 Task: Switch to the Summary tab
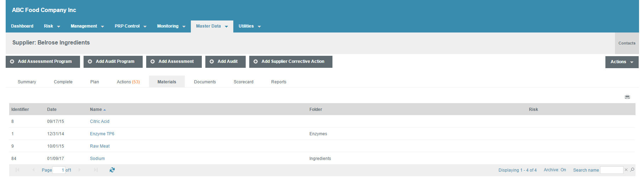click(27, 82)
